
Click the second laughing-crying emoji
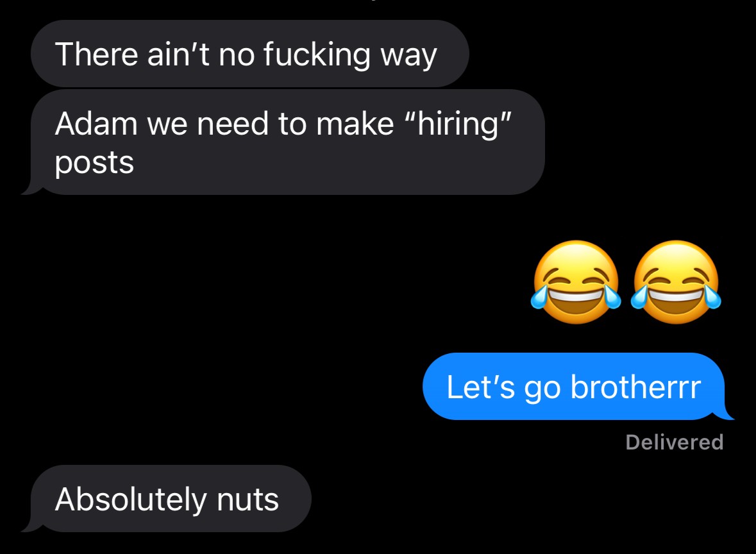(x=676, y=282)
